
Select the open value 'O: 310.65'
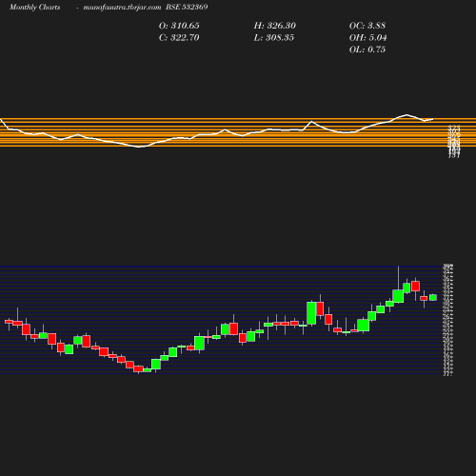coord(179,26)
